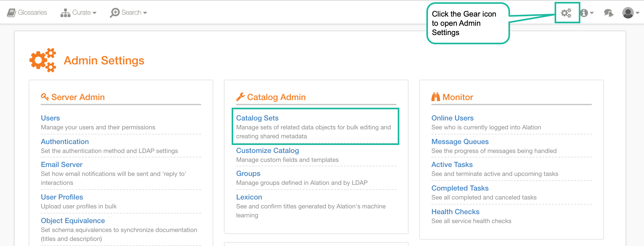Go to Email Server settings
644x246 pixels.
coord(62,164)
